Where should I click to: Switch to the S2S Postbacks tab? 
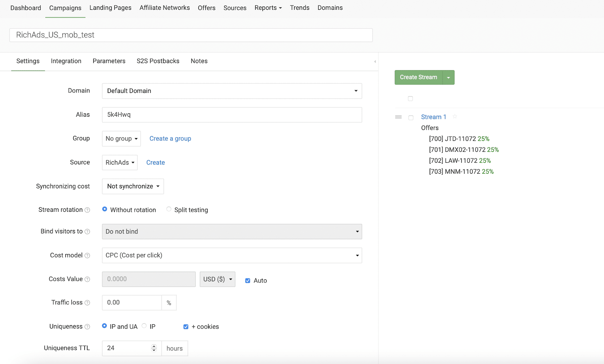tap(158, 61)
